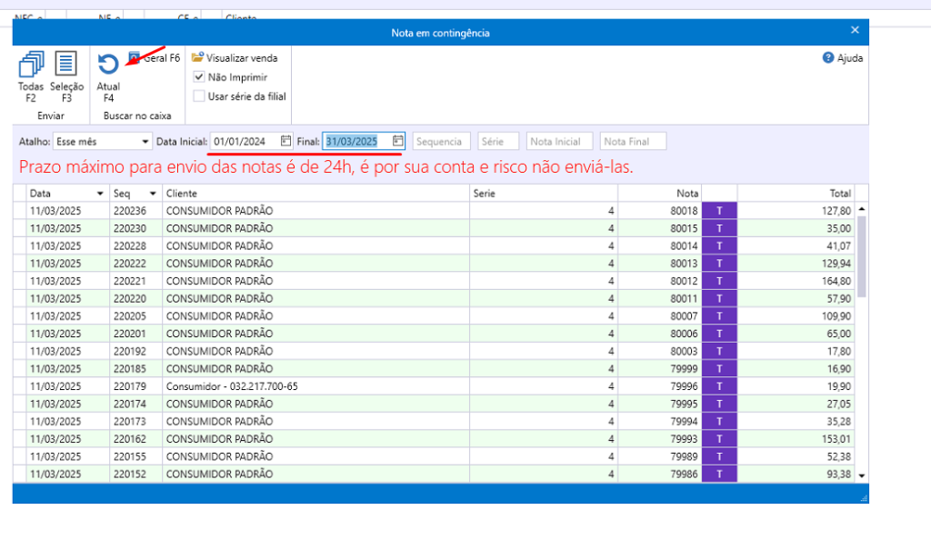The height and width of the screenshot is (560, 931).
Task: Click the purple T button for note 79996
Action: pos(719,386)
